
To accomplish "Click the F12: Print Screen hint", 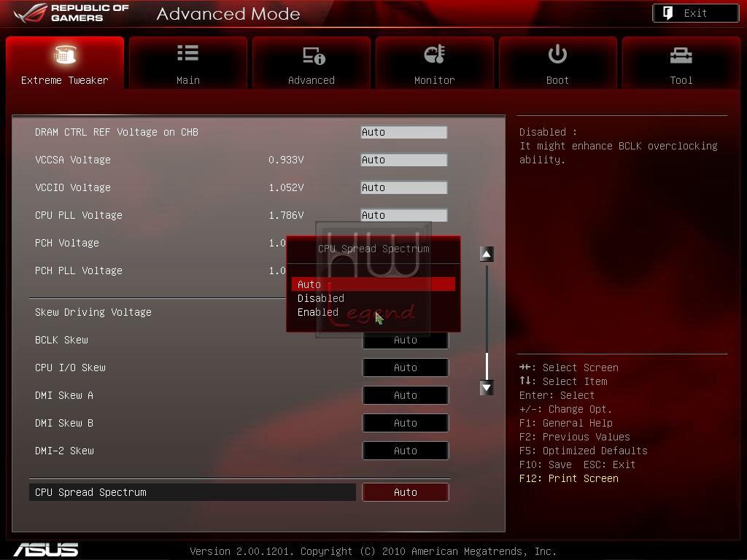I will point(569,478).
